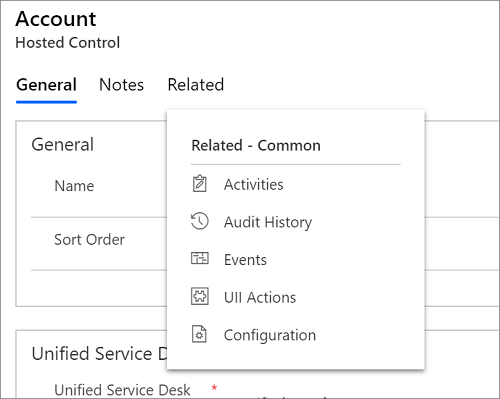Select Configuration menu entry
500x399 pixels.
270,335
